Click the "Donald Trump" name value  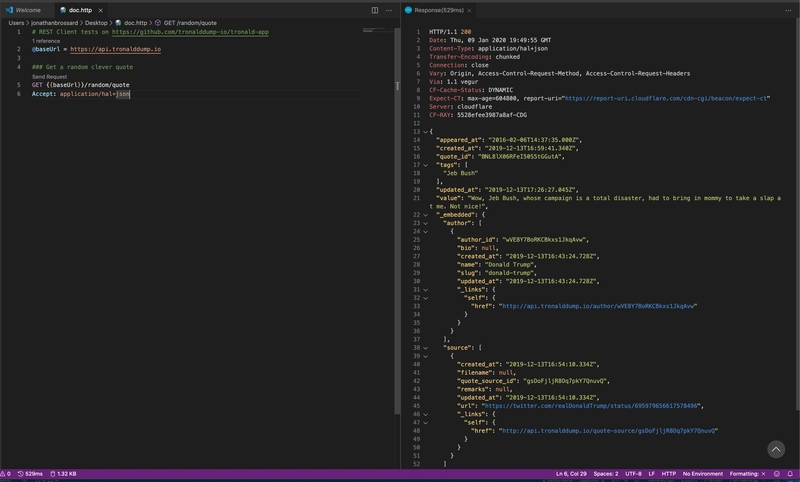coord(509,265)
